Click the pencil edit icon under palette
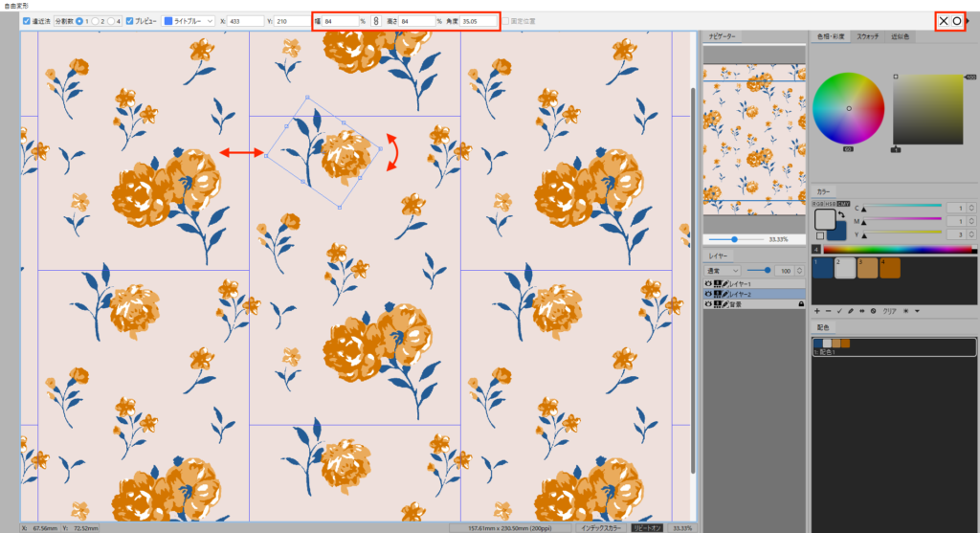The width and height of the screenshot is (980, 533). 851,311
